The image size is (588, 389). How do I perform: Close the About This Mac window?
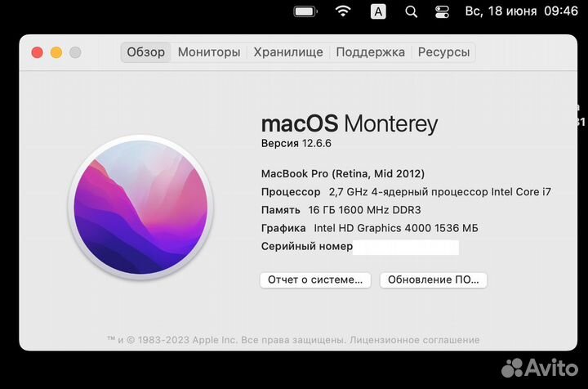(x=37, y=52)
